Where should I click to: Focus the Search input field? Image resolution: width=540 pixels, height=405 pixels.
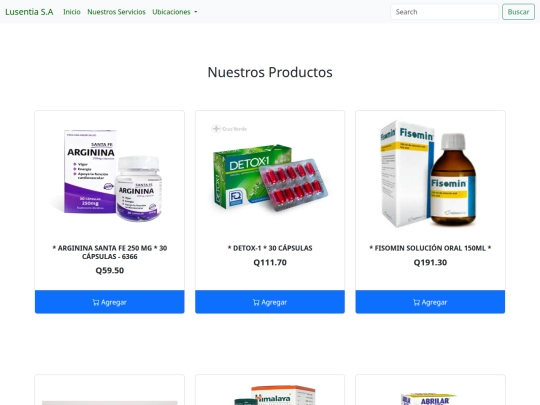444,12
